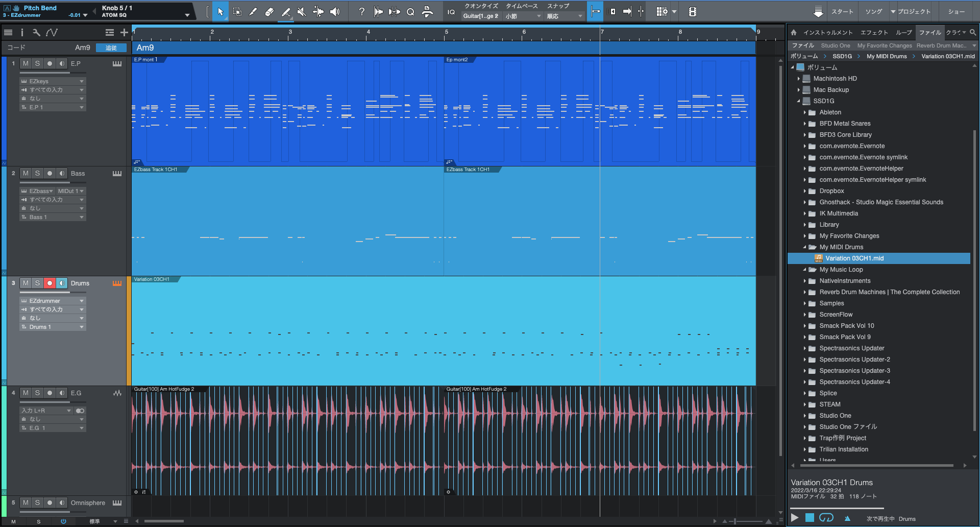The image size is (980, 527).
Task: Mute the E.P track
Action: pos(26,64)
